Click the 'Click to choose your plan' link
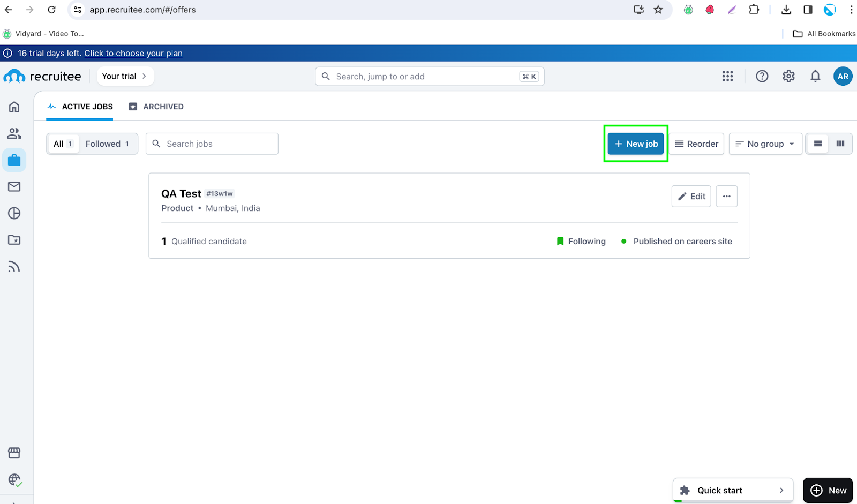857x504 pixels. click(133, 53)
